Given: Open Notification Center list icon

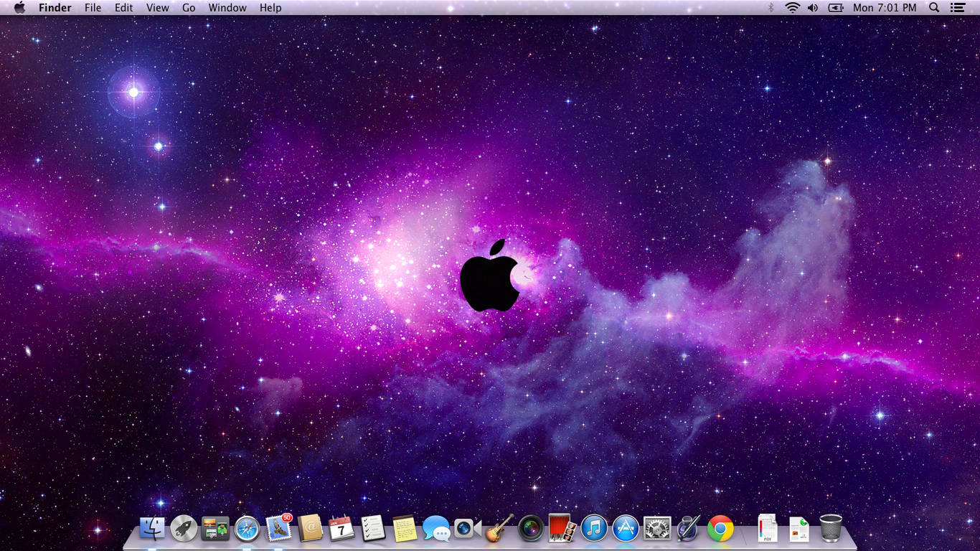Looking at the screenshot, I should coord(958,8).
